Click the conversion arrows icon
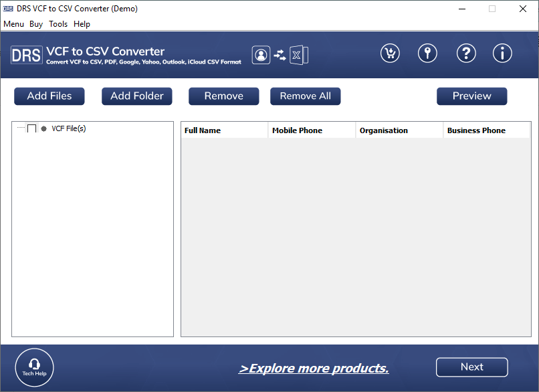Image resolution: width=539 pixels, height=392 pixels. [280, 55]
